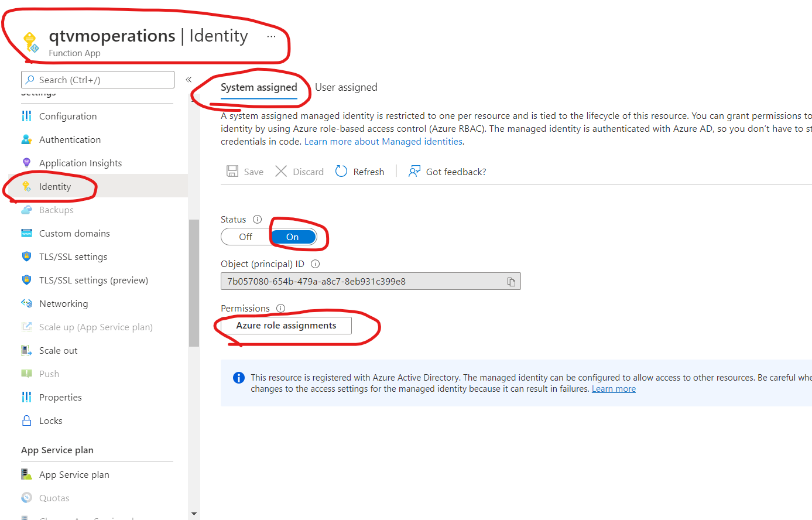Screen dimensions: 812x520
Task: Click the sidebar search input field
Action: pos(98,80)
